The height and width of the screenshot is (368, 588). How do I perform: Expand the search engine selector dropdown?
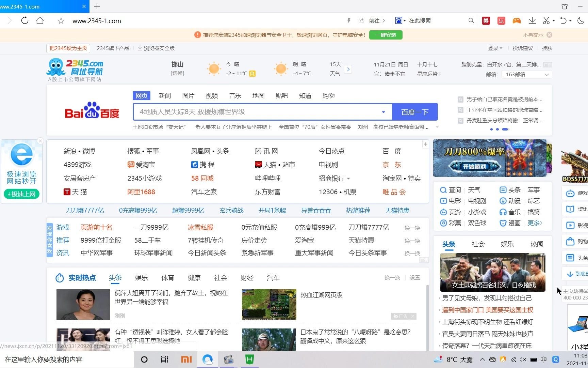coord(405,20)
